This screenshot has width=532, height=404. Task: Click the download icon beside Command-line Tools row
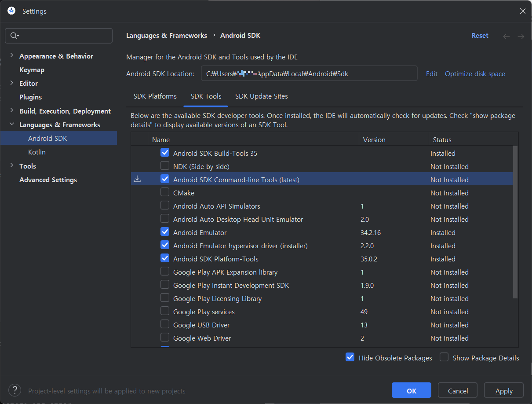(137, 179)
